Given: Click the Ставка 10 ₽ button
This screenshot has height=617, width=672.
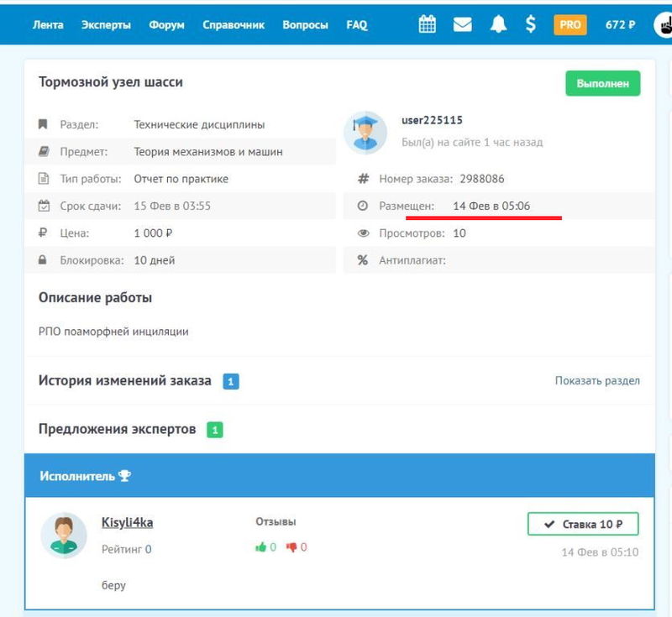Looking at the screenshot, I should click(583, 524).
